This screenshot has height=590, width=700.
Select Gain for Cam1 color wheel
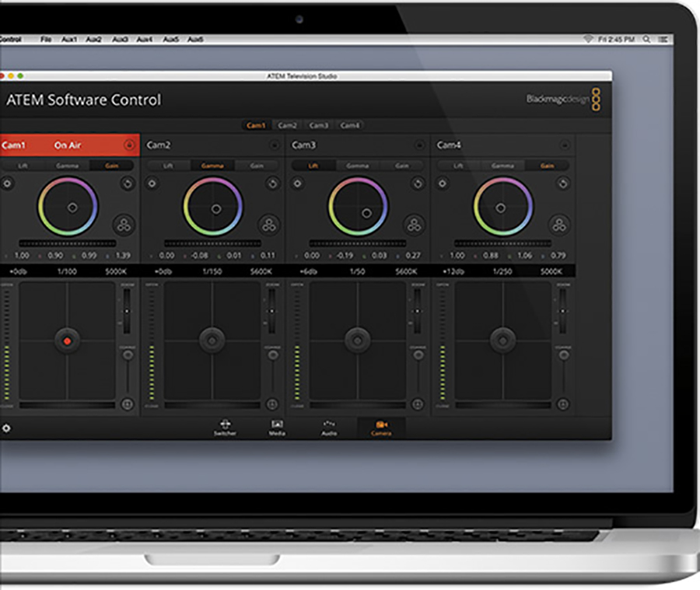111,166
